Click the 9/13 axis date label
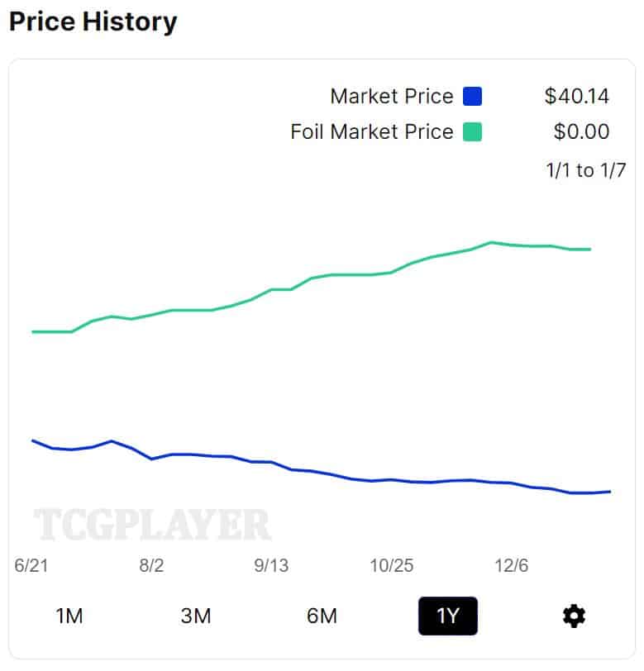The image size is (644, 671). tap(271, 566)
